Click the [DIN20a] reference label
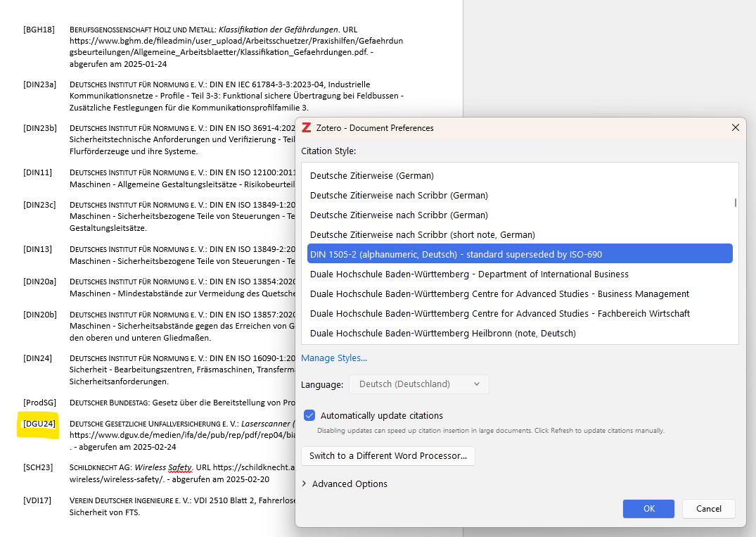The height and width of the screenshot is (537, 756). [x=39, y=282]
